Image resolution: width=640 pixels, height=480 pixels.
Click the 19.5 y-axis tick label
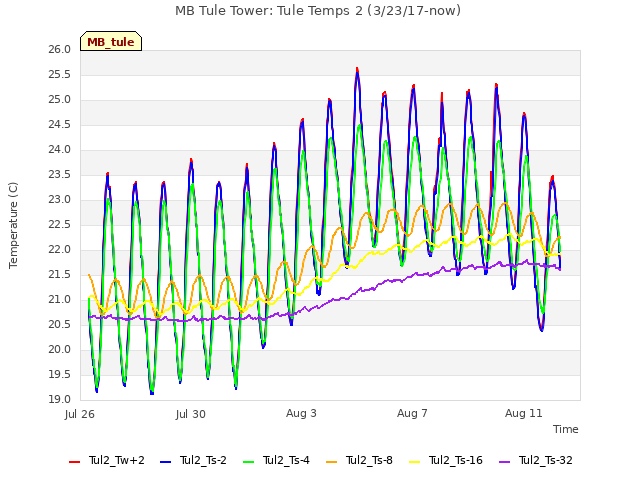60,375
